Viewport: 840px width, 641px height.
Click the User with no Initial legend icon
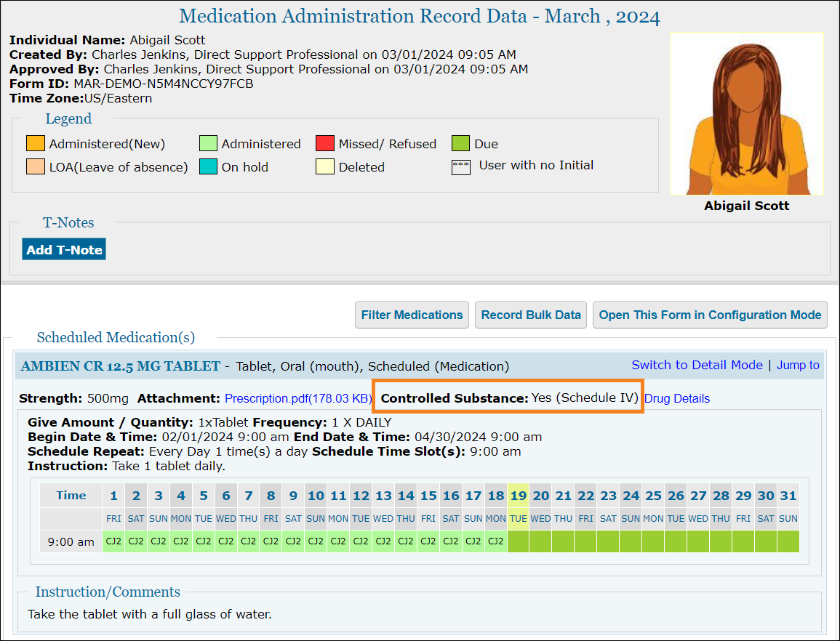point(460,166)
